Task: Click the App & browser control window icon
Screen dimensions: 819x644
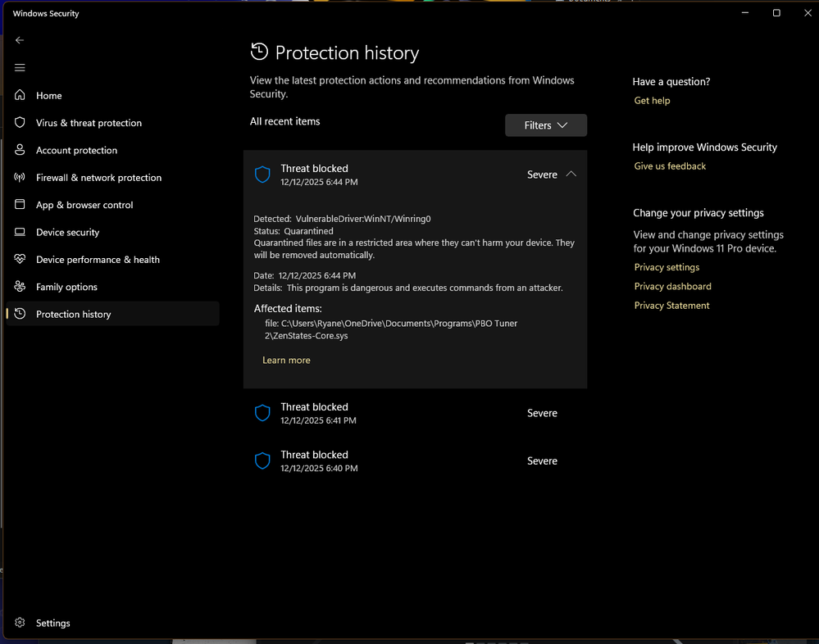Action: coord(20,205)
